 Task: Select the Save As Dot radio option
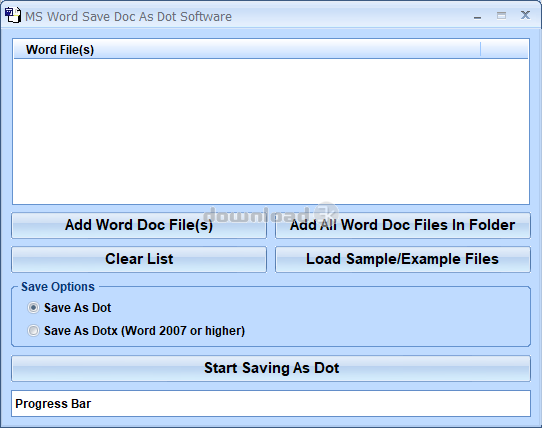(x=34, y=307)
